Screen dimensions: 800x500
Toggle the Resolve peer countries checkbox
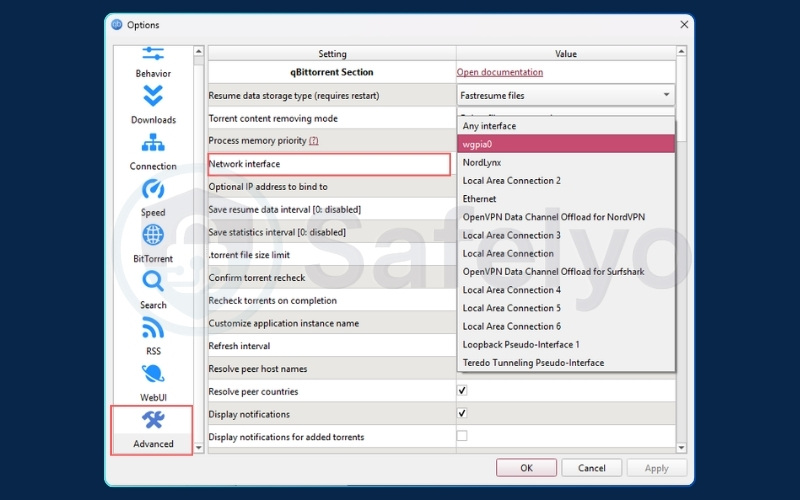tap(462, 391)
